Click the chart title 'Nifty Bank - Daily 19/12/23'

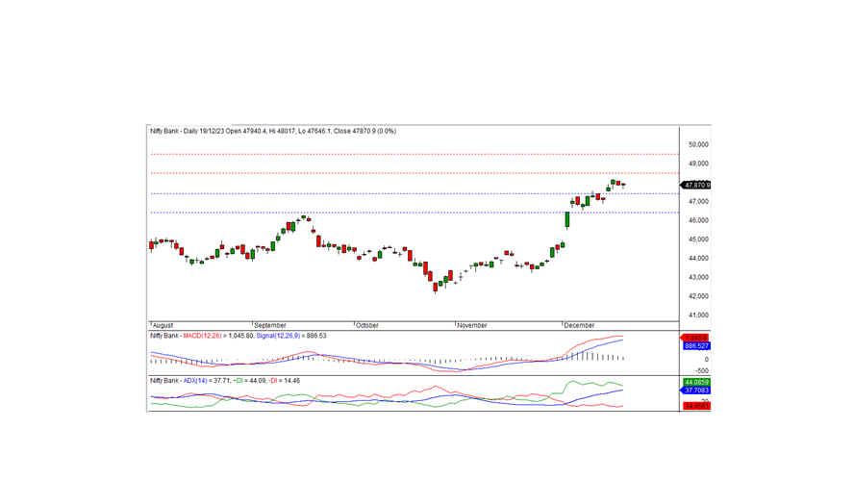click(x=187, y=132)
